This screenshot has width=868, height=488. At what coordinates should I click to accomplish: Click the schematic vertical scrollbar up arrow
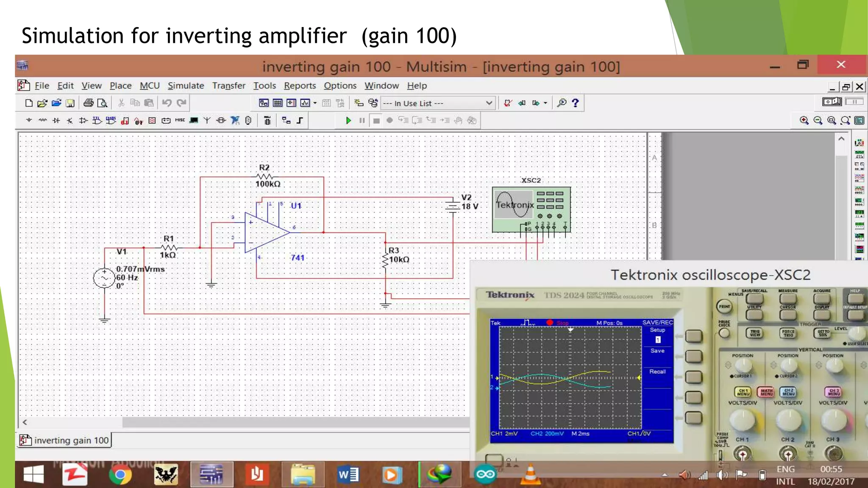[841, 139]
